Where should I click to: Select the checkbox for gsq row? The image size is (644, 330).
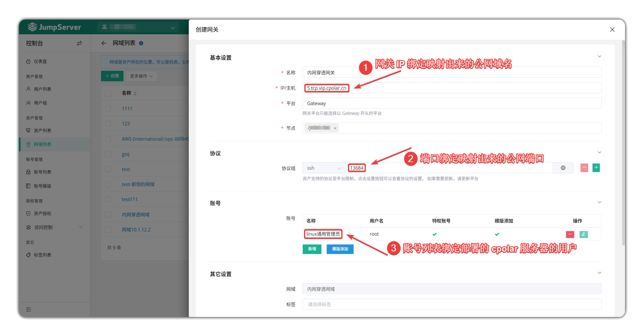(108, 154)
